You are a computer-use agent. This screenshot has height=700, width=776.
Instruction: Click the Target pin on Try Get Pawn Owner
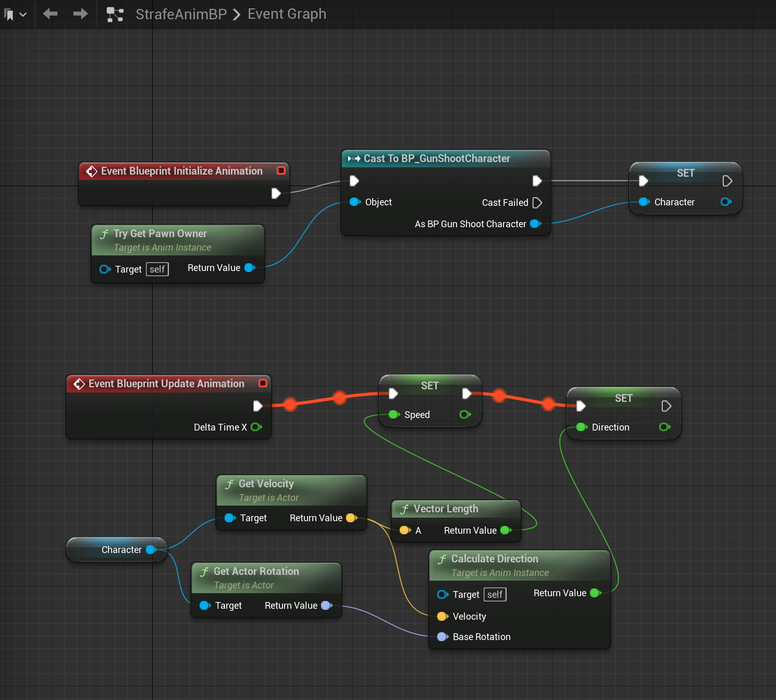105,269
